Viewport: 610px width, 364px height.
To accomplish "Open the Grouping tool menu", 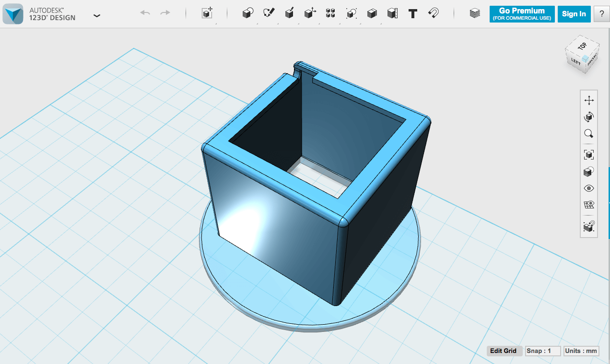I will 352,13.
